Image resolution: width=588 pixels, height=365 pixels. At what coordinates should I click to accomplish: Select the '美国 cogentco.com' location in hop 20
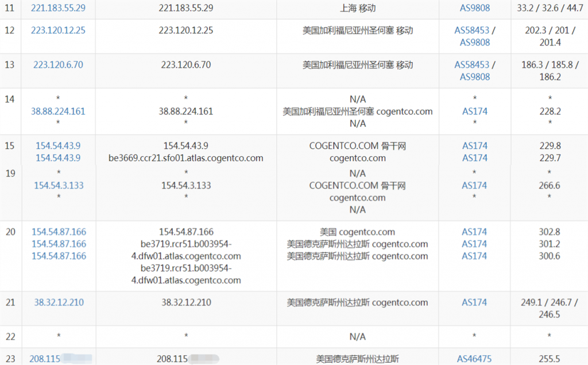coord(357,232)
